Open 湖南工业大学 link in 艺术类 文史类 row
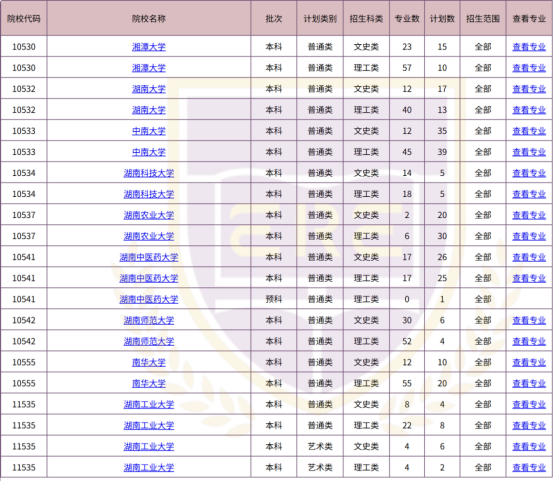This screenshot has height=482, width=553. click(x=148, y=446)
